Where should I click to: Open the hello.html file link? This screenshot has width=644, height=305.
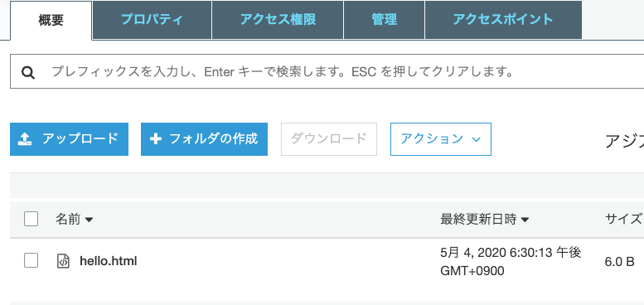pos(108,261)
